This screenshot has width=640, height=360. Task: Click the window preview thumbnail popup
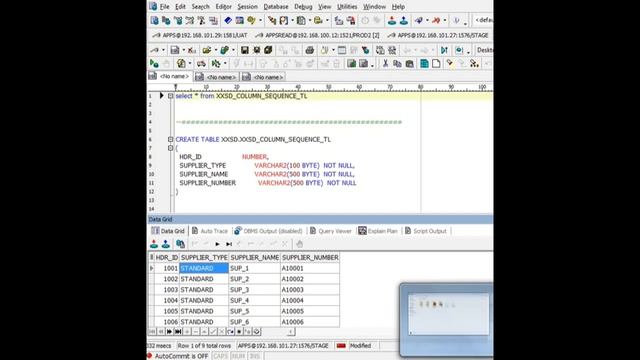pos(447,319)
